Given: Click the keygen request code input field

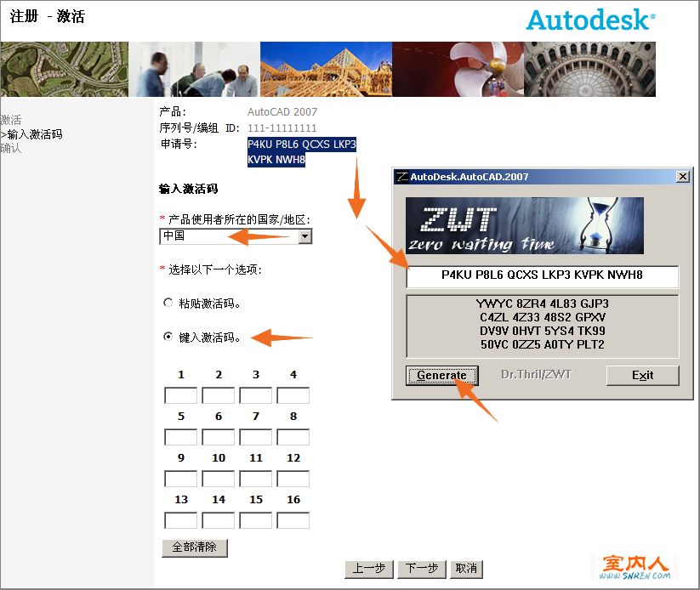Looking at the screenshot, I should [543, 276].
